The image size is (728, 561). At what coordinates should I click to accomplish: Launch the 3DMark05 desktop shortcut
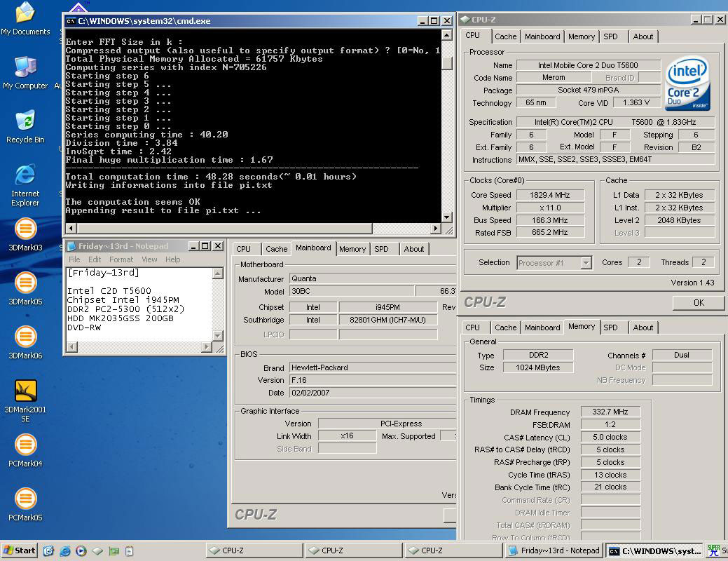[x=25, y=288]
